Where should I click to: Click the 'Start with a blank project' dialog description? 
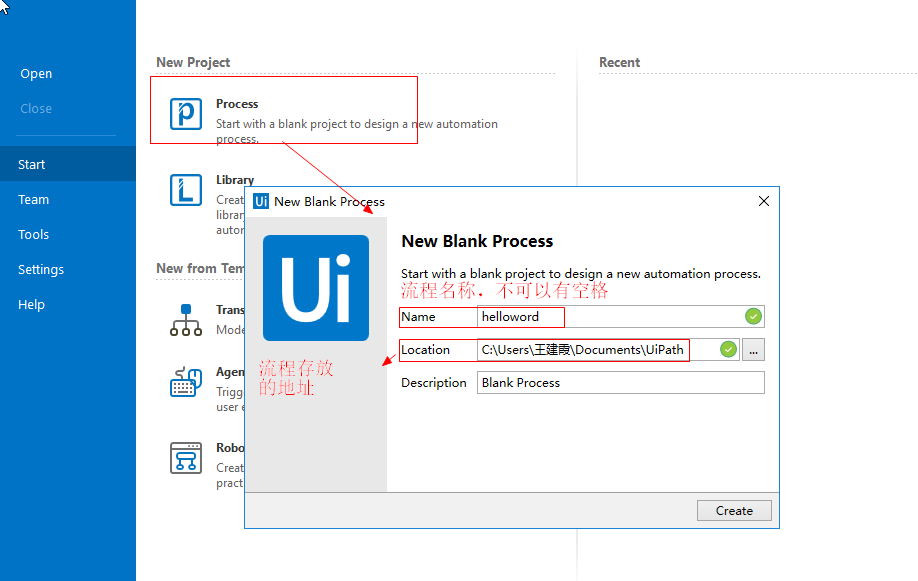pos(581,274)
